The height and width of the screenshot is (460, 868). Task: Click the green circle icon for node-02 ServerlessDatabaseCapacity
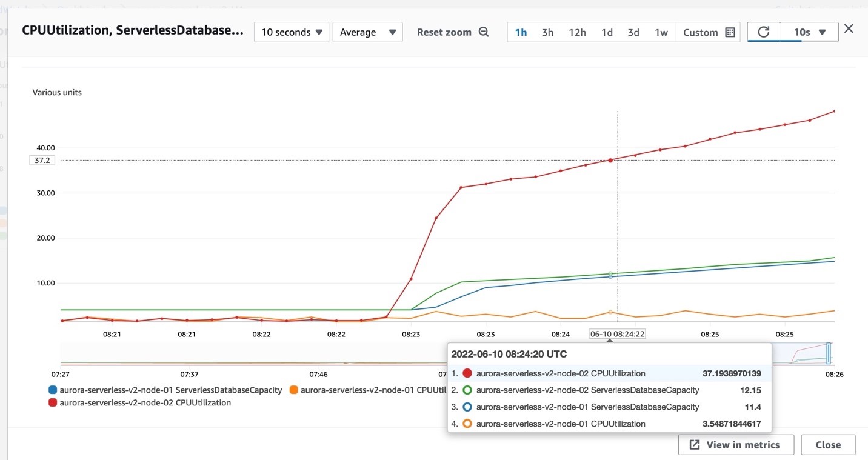[469, 390]
